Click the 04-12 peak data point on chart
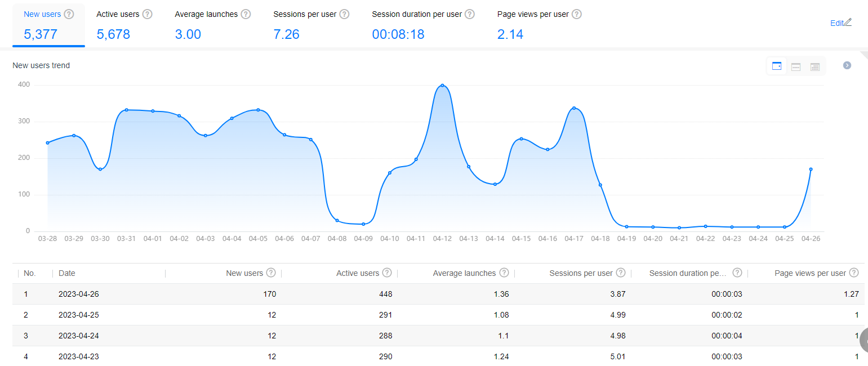The width and height of the screenshot is (868, 366). pos(442,86)
